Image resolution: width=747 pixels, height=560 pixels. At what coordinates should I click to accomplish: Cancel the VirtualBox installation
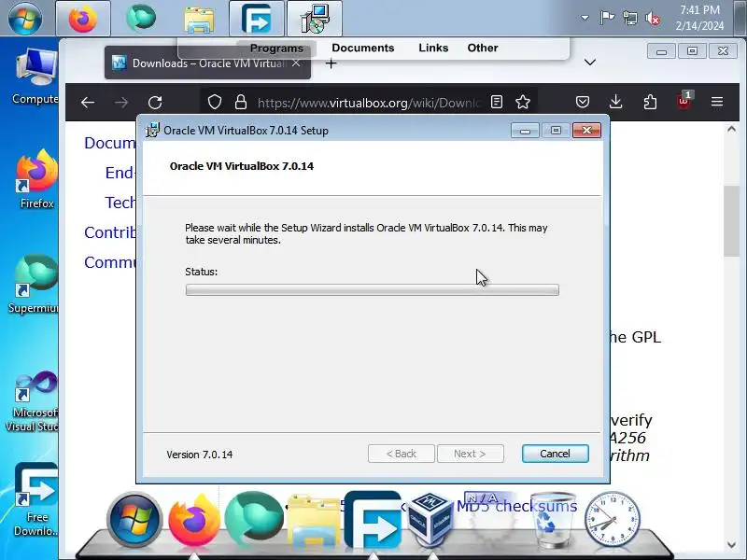[555, 454]
